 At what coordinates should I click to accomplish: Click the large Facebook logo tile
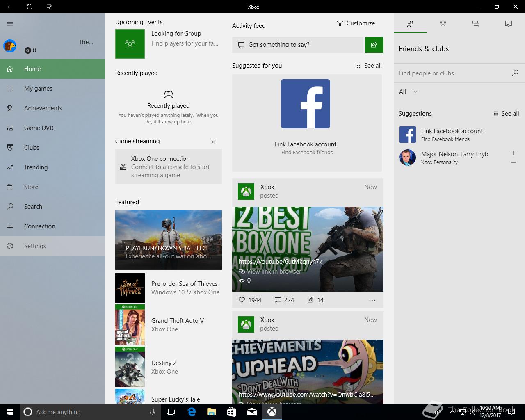point(306,104)
